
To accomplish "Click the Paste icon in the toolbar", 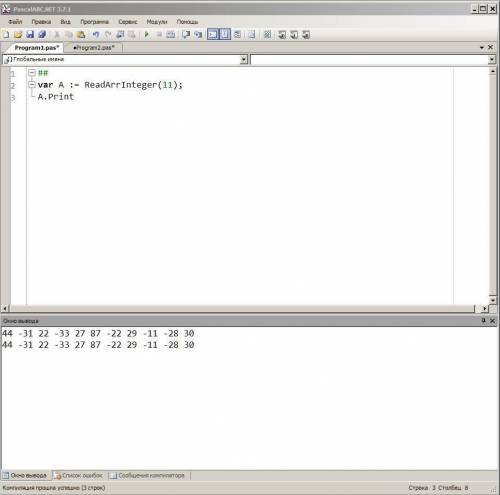I will click(x=81, y=34).
